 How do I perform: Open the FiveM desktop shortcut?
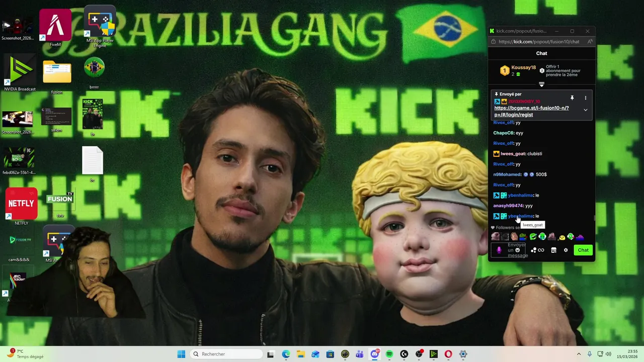[55, 28]
